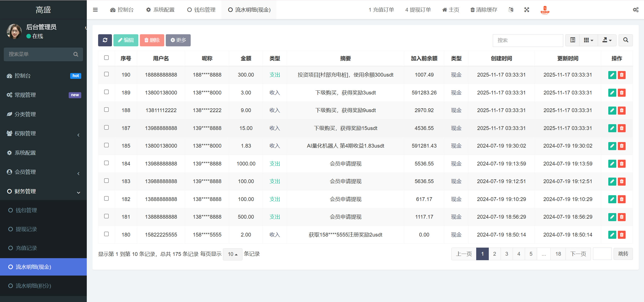Go to page 3 of records
Screen dimensions: 644x302
tap(507, 254)
